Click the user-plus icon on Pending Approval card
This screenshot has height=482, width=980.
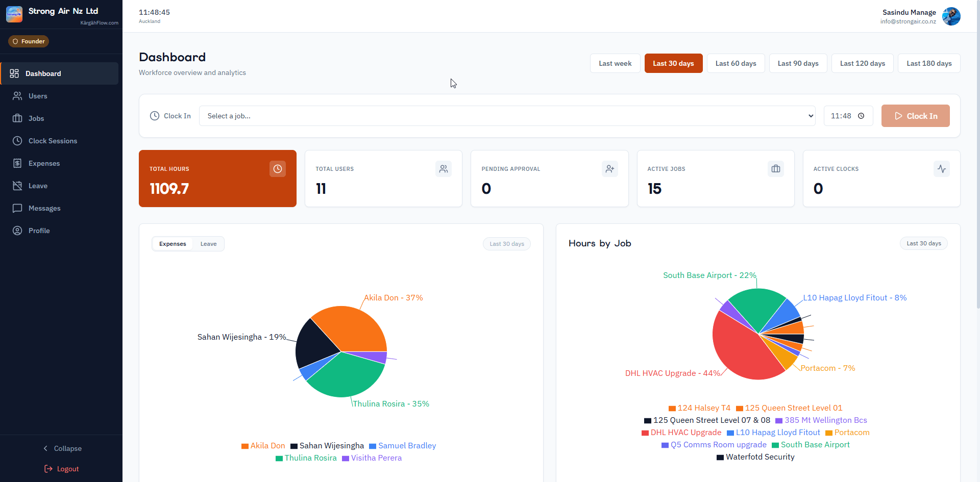point(610,169)
